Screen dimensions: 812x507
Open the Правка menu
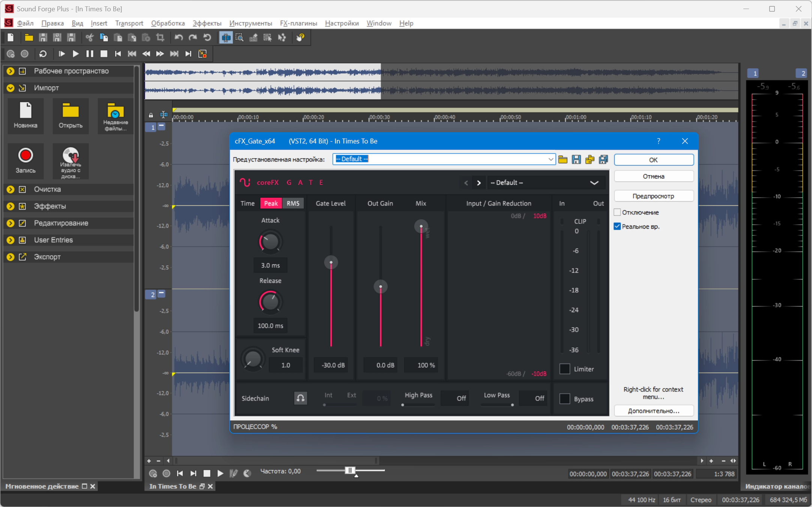[53, 23]
